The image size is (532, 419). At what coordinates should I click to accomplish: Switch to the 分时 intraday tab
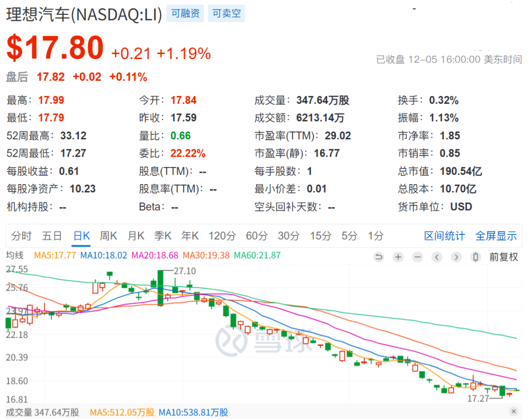[21, 236]
